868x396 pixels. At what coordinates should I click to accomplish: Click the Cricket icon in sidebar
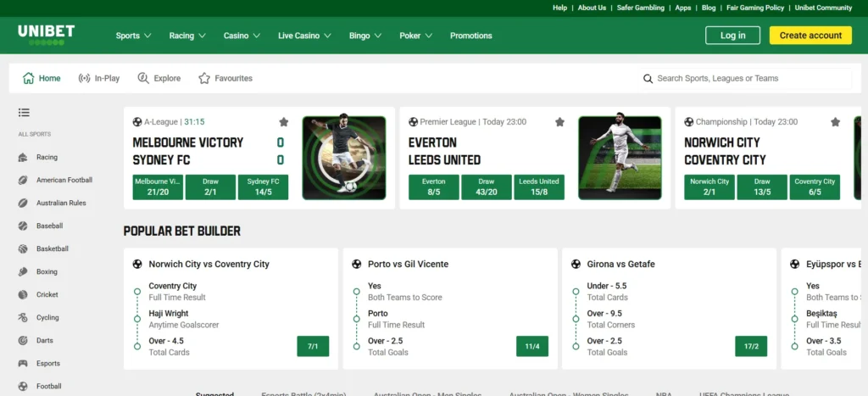click(23, 294)
